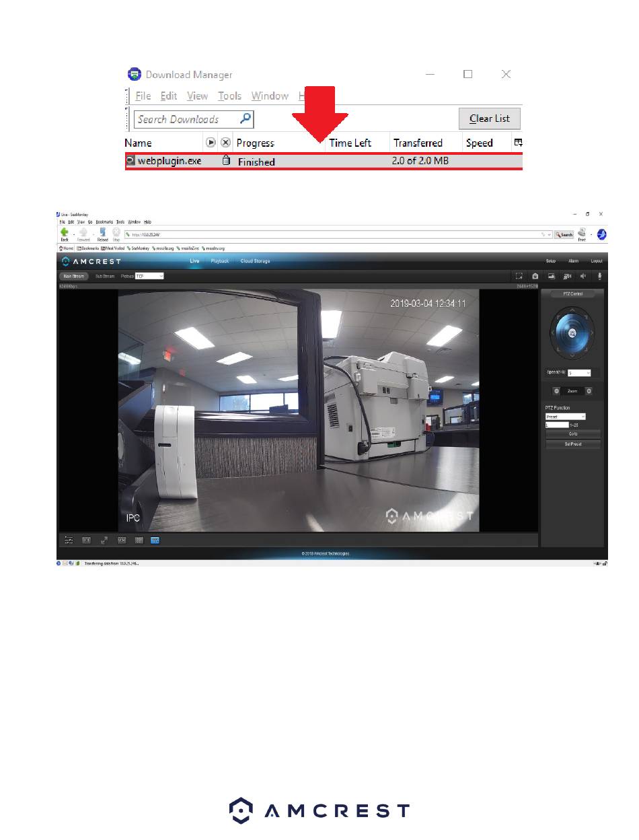Click the Clear List button

(x=490, y=118)
